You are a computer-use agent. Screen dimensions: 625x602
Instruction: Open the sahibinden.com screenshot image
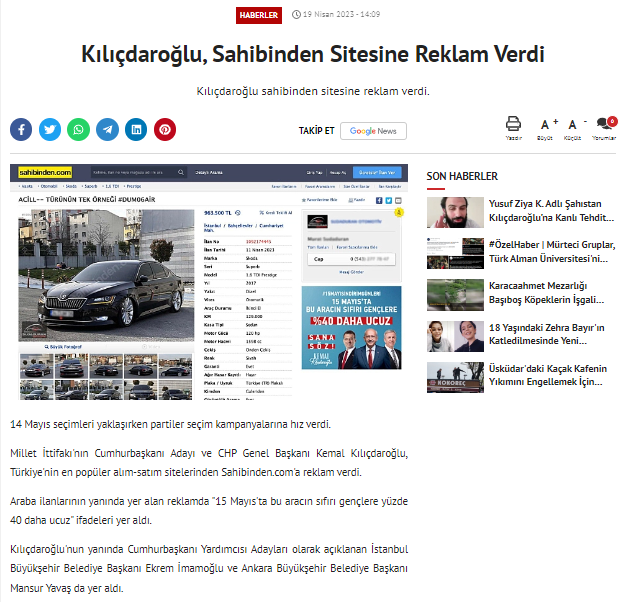[x=209, y=282]
